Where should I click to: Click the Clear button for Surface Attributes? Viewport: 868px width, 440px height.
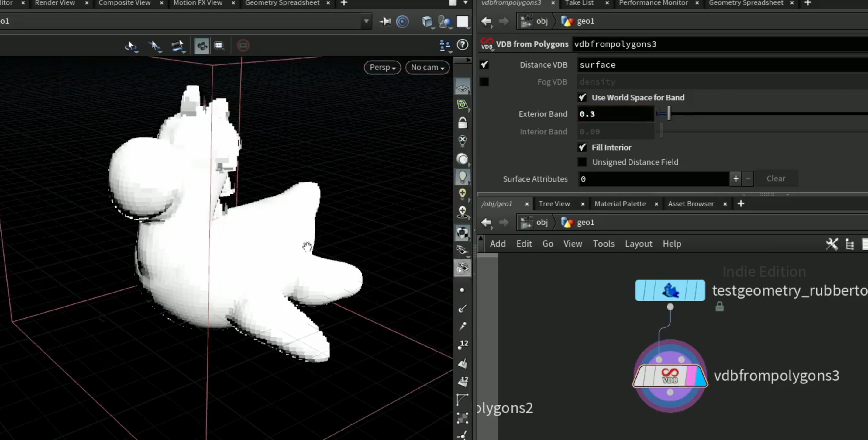[x=776, y=179]
